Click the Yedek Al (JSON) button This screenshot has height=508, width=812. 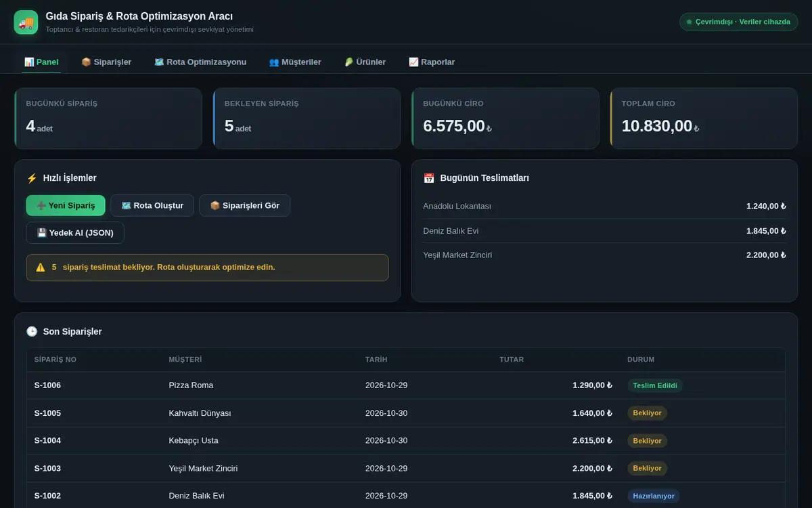point(75,232)
